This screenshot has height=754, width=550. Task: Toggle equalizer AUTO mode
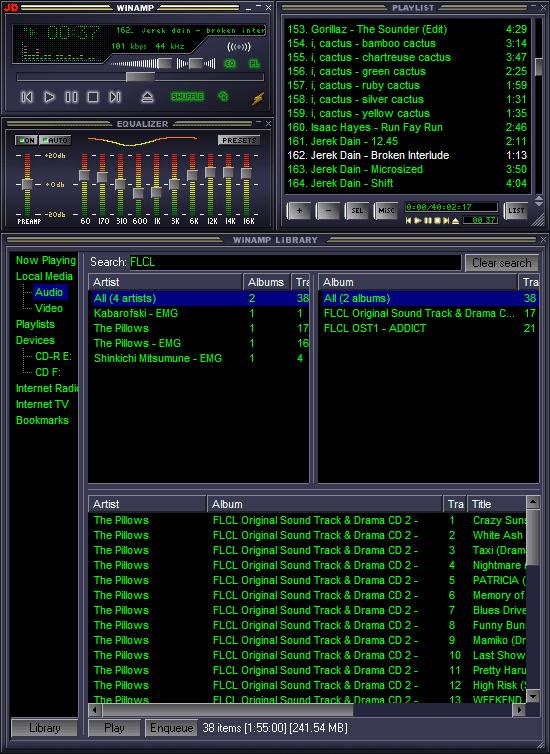click(55, 140)
